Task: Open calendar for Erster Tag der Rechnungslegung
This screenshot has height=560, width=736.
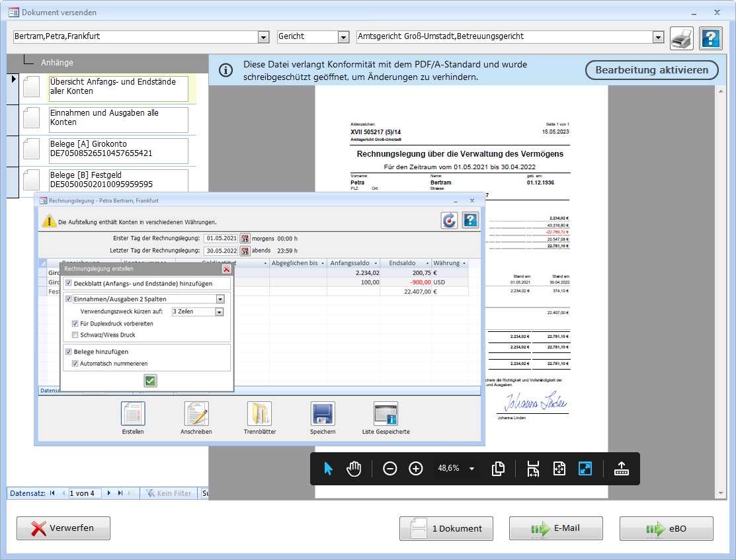Action: click(245, 239)
